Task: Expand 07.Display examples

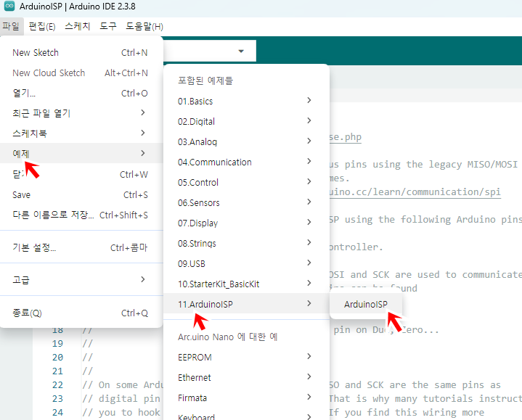Action: (246, 223)
